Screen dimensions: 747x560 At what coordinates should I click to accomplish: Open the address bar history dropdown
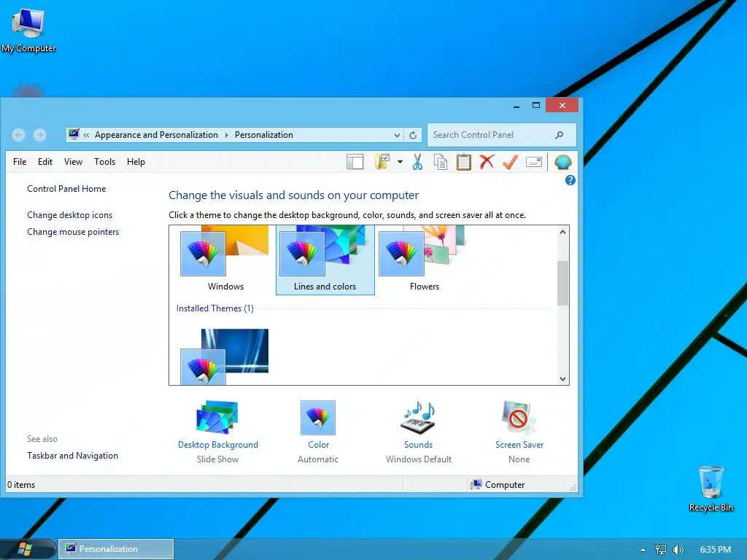397,135
